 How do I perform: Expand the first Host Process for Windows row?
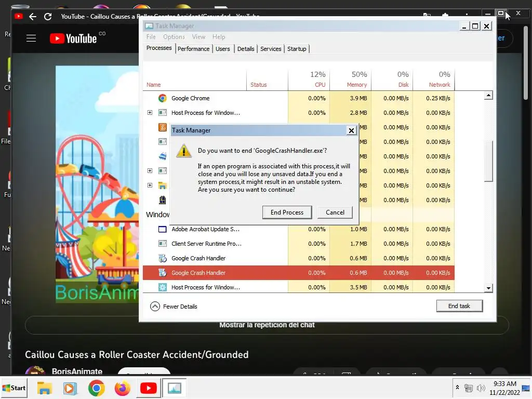pyautogui.click(x=150, y=113)
